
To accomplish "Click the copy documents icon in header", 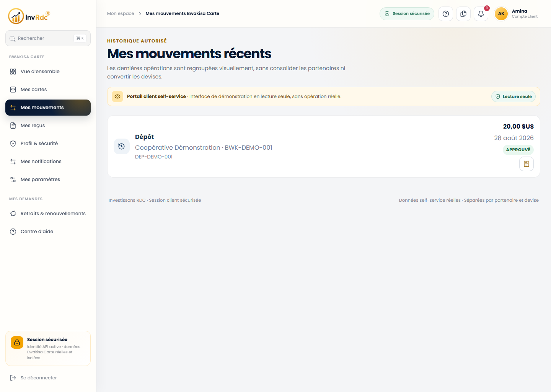I will 463,14.
